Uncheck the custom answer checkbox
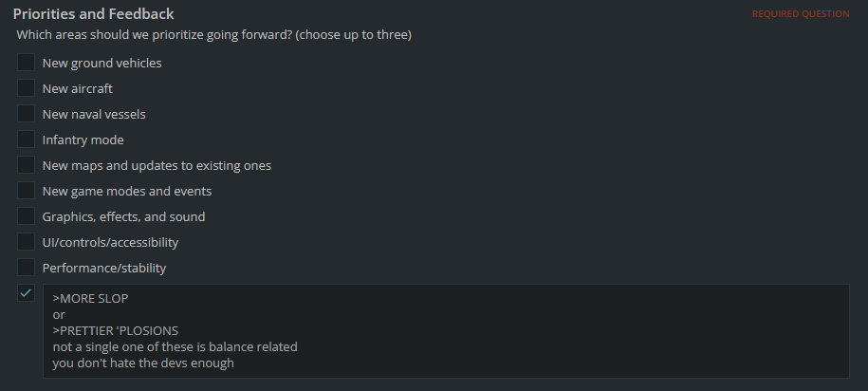Image resolution: width=868 pixels, height=391 pixels. tap(26, 293)
